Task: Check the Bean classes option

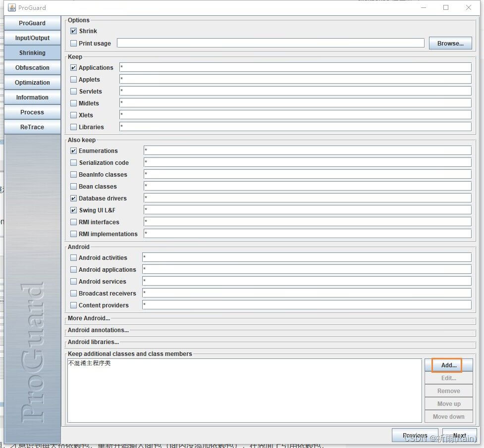Action: (x=73, y=186)
